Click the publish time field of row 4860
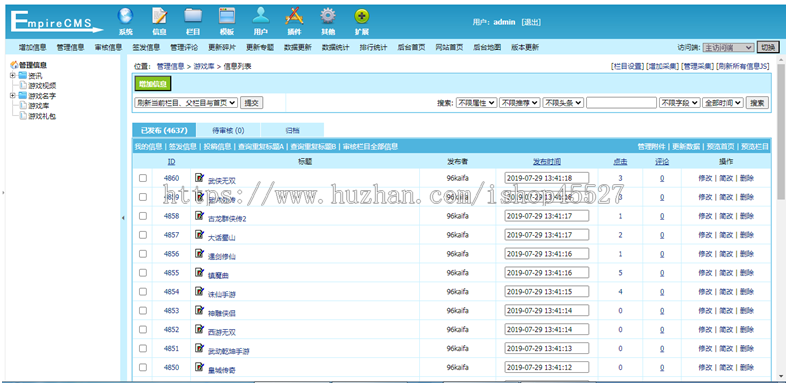This screenshot has width=788, height=385. (547, 178)
